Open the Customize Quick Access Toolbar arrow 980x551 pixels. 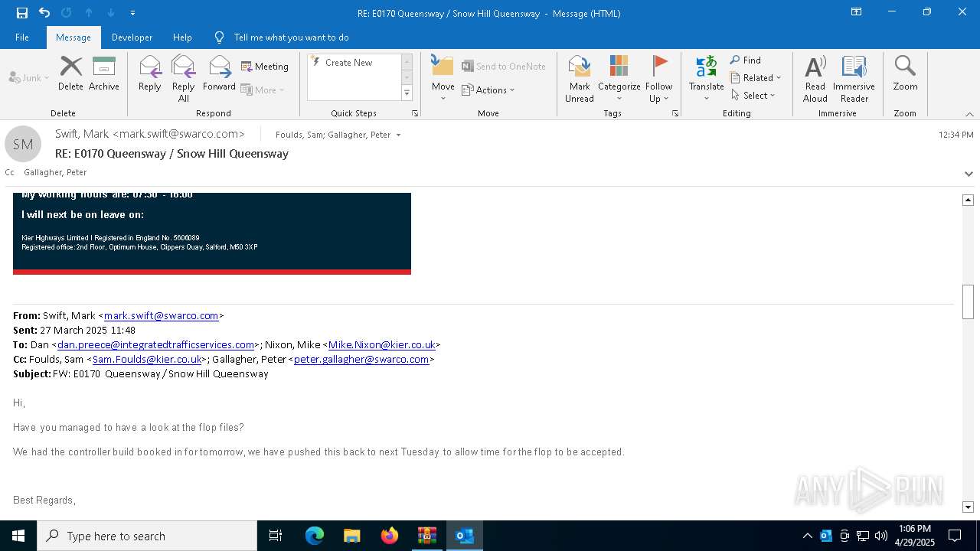click(133, 13)
